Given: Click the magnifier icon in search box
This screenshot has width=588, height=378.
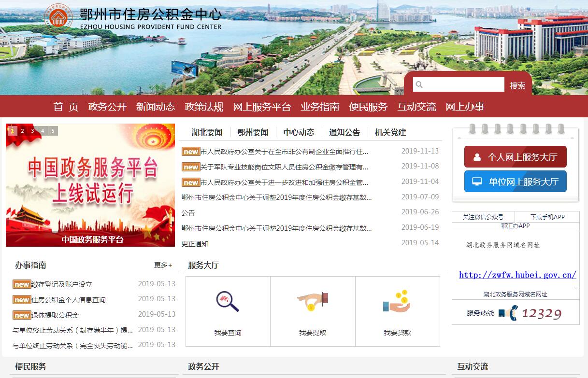Looking at the screenshot, I should pos(419,85).
